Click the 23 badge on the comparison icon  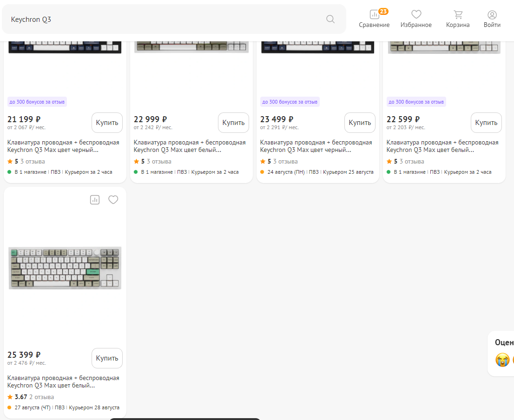[383, 12]
